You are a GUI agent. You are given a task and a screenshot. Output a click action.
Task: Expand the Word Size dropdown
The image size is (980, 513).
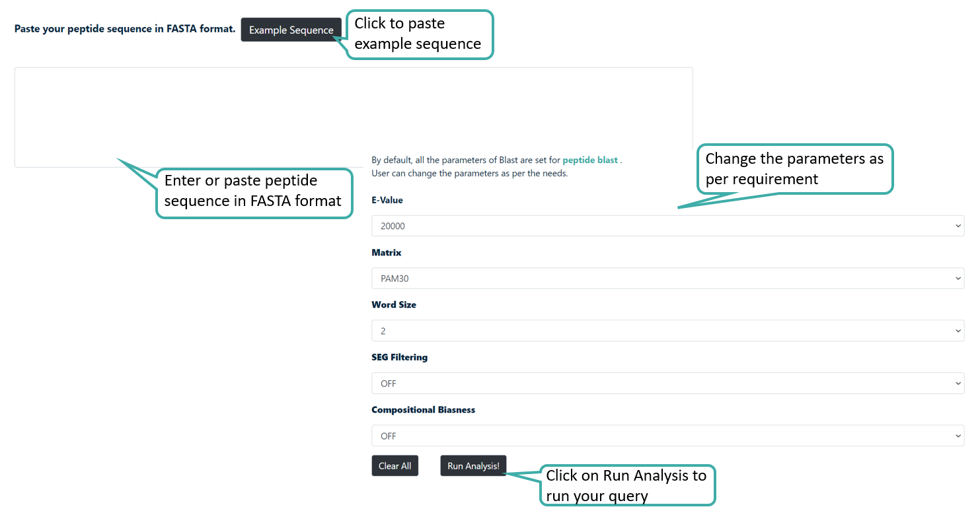667,331
